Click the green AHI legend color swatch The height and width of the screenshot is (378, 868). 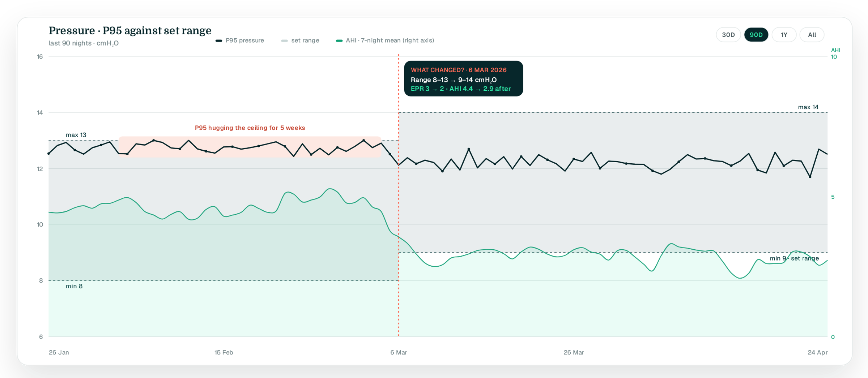339,41
